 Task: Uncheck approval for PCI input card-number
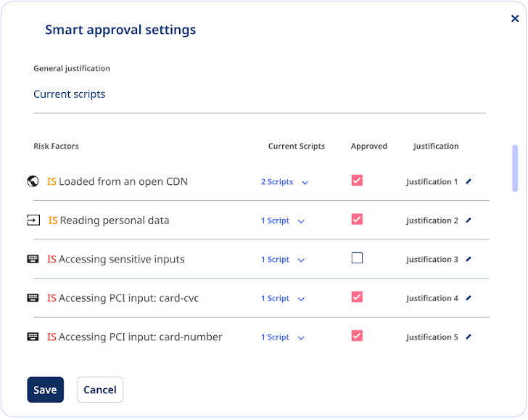click(x=357, y=335)
